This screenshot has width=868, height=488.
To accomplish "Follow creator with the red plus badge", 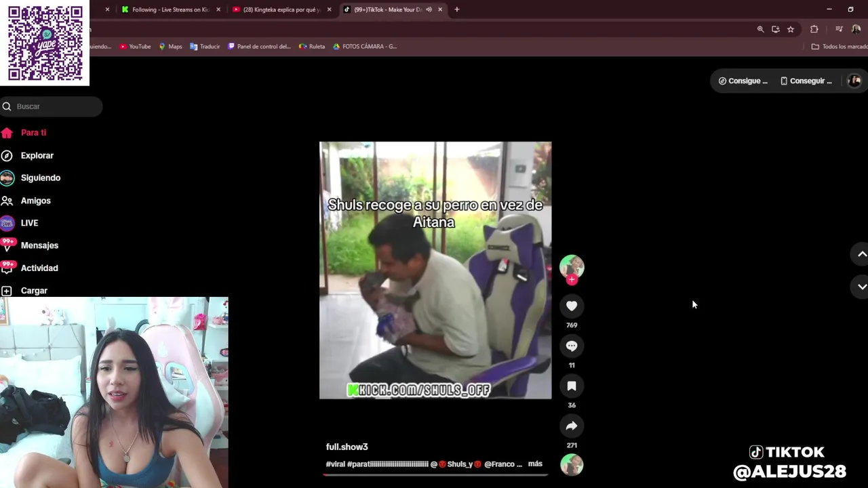I will coord(572,279).
